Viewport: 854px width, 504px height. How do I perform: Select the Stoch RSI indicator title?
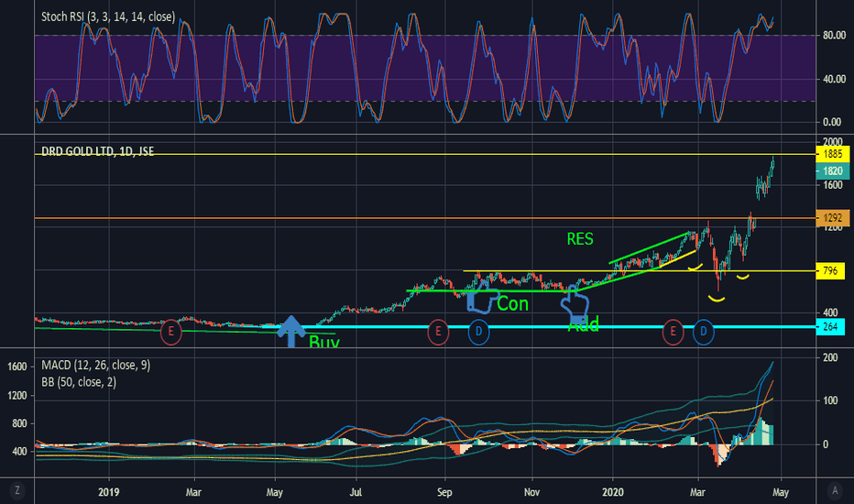coord(108,17)
